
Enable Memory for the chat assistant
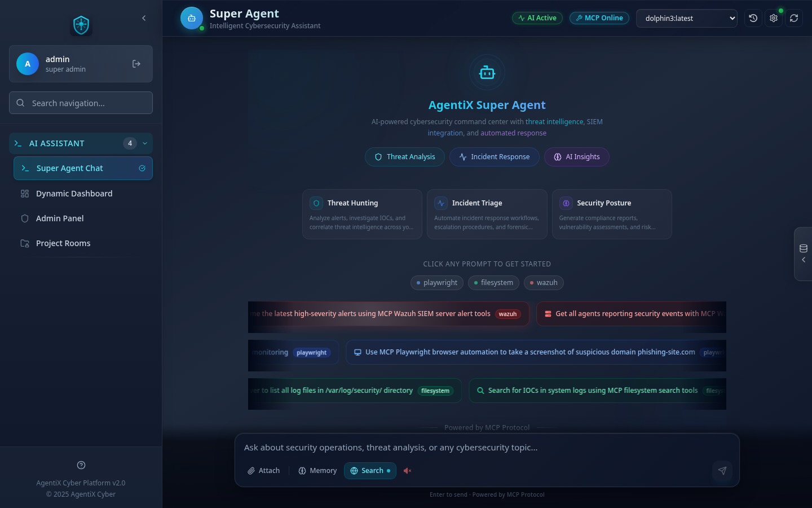[x=317, y=470]
